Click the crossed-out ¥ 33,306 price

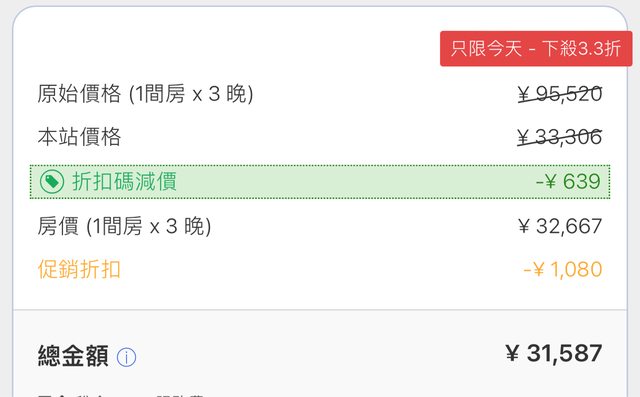(560, 137)
